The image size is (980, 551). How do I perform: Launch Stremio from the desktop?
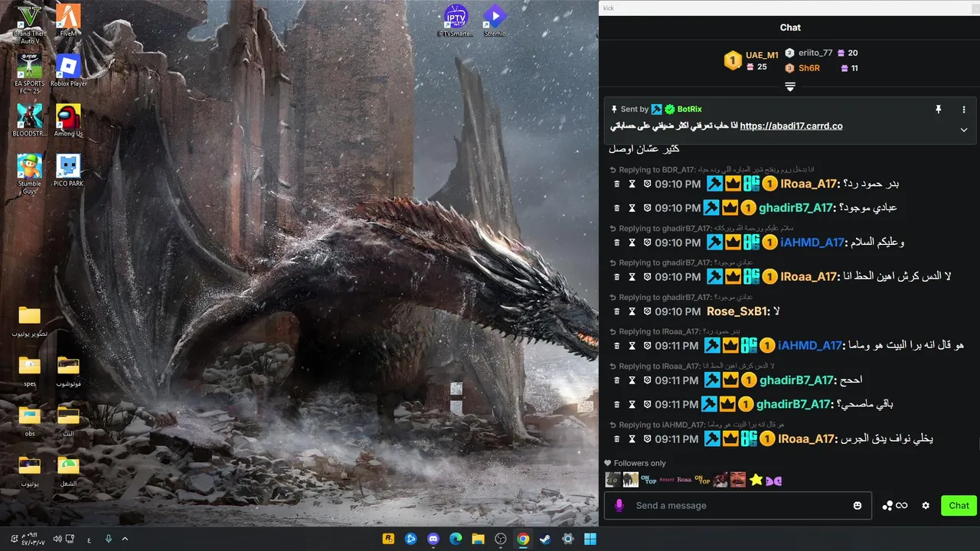click(x=495, y=21)
